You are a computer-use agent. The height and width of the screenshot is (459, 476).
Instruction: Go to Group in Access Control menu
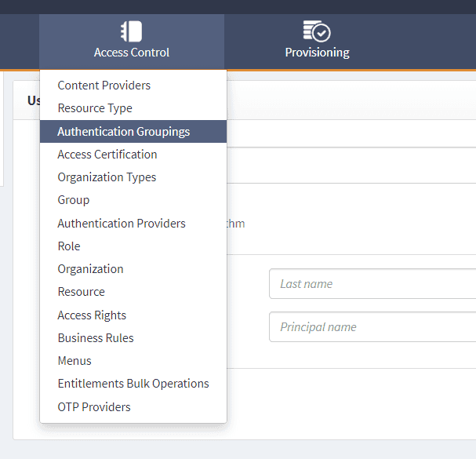click(74, 200)
